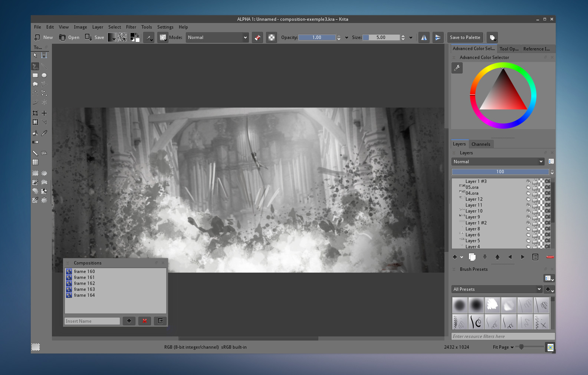
Task: Open the Filter menu
Action: [131, 27]
